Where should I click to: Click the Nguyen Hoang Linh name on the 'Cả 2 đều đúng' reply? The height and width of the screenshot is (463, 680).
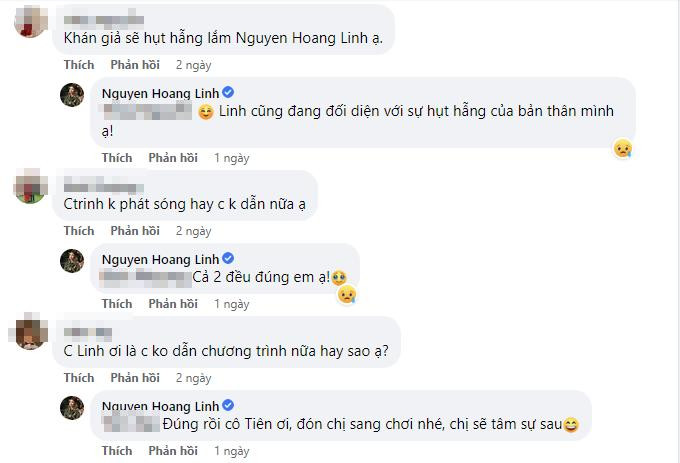click(x=159, y=258)
